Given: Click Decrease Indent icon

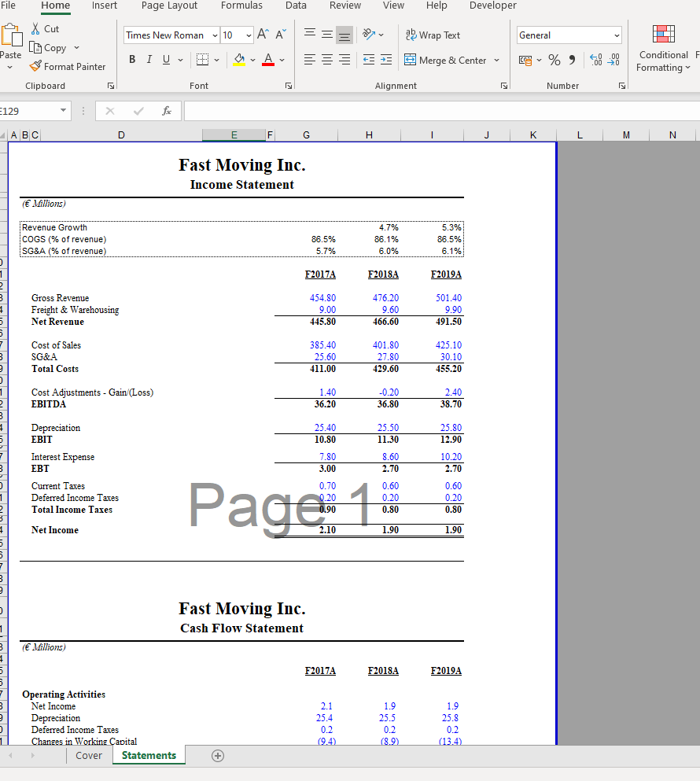Looking at the screenshot, I should pos(369,60).
